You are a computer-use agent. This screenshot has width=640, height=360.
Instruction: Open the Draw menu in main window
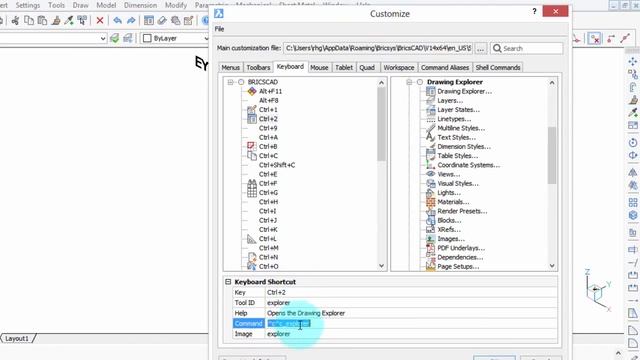(x=80, y=5)
